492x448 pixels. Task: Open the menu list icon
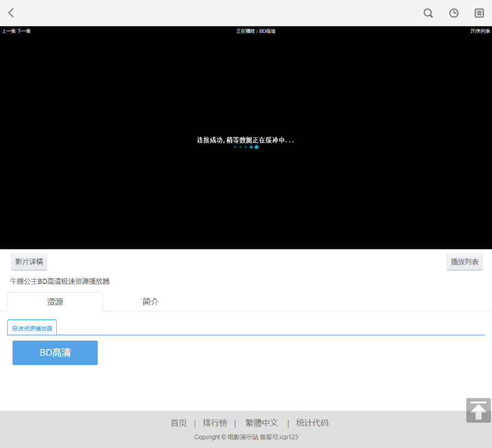(479, 13)
